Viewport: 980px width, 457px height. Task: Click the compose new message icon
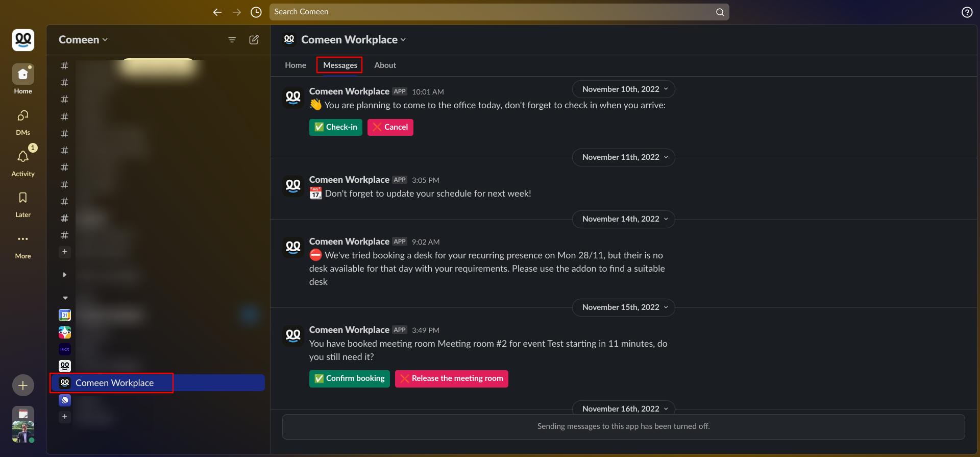pos(254,40)
